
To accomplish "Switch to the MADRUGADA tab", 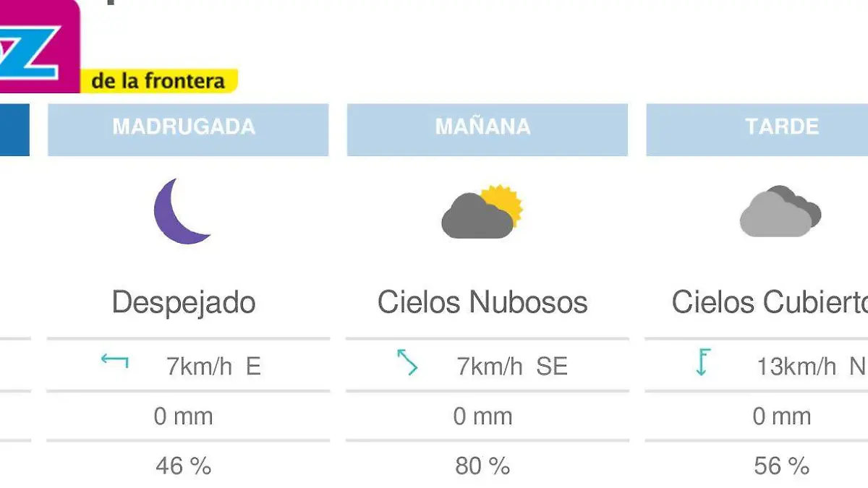I will pyautogui.click(x=188, y=129).
